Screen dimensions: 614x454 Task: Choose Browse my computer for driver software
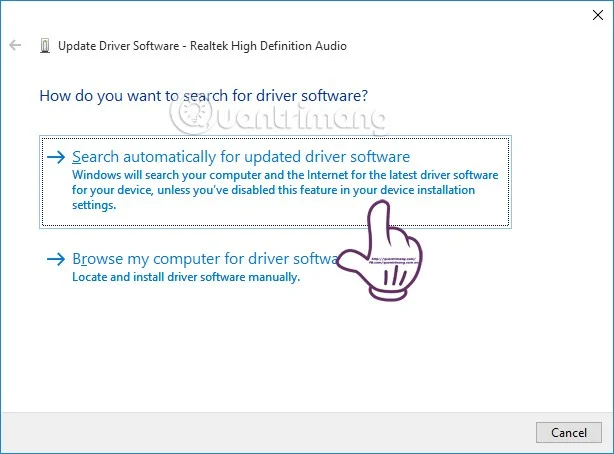(x=200, y=259)
